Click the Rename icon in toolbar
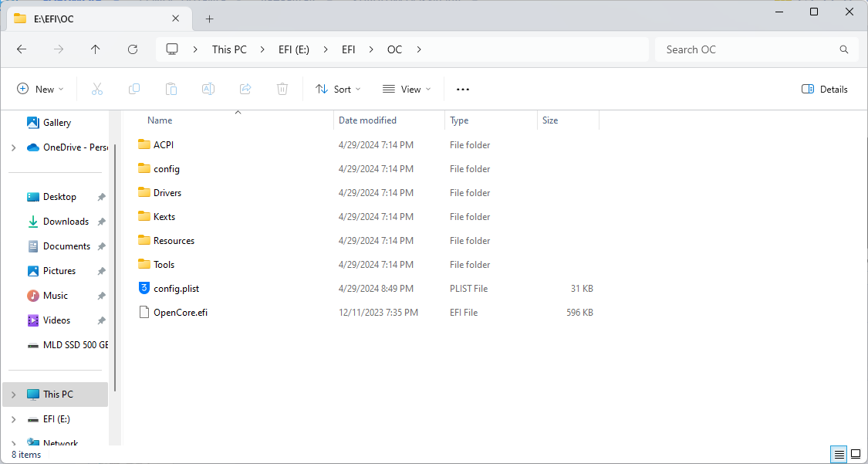Image resolution: width=868 pixels, height=464 pixels. (208, 89)
